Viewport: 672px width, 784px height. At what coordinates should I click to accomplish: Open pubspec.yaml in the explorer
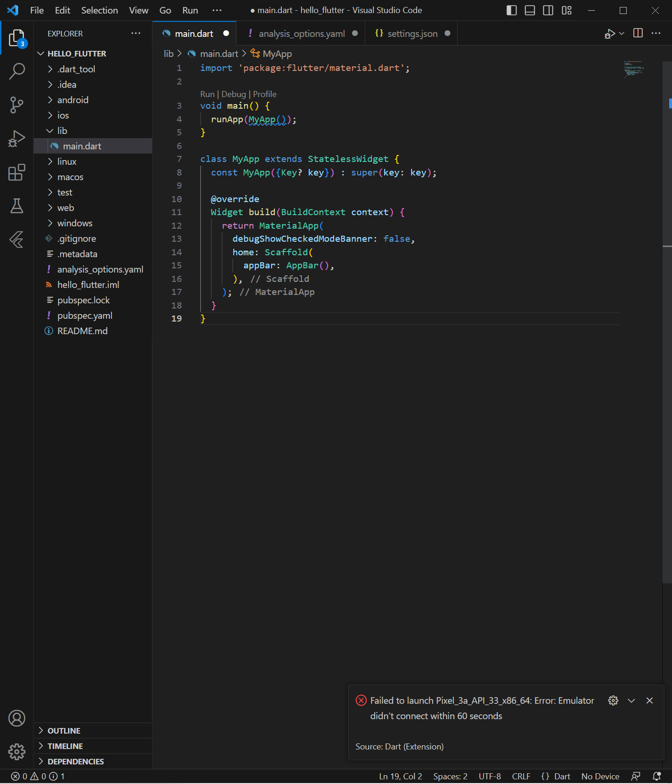tap(93, 315)
